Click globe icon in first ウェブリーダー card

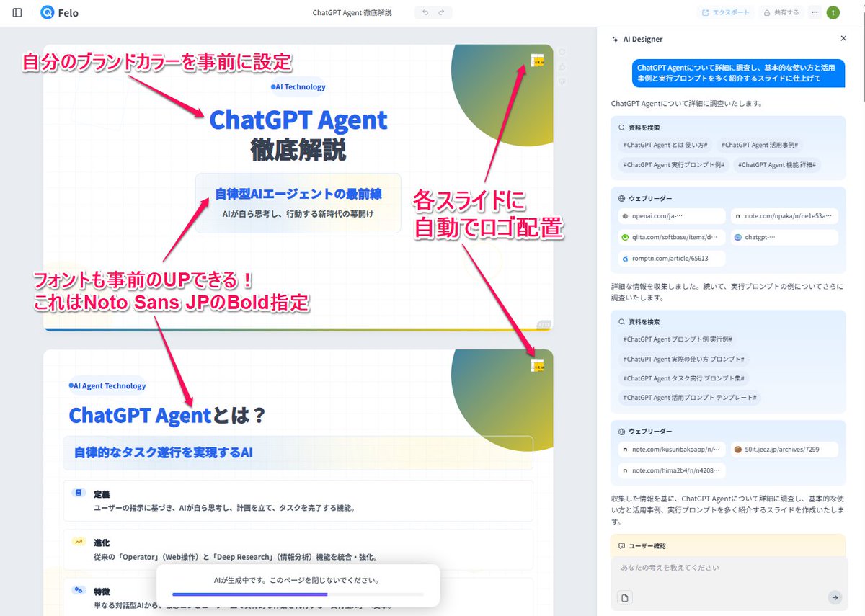(x=621, y=198)
